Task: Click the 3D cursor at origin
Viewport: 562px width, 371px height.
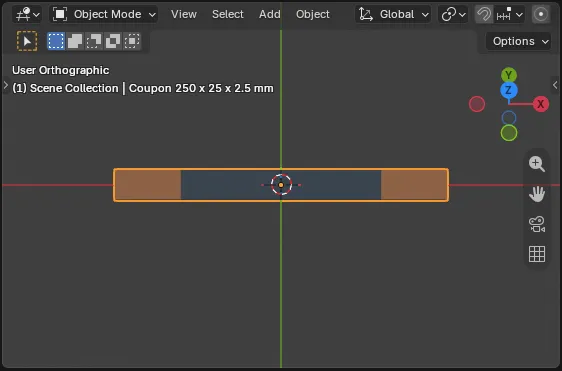Action: [x=281, y=185]
